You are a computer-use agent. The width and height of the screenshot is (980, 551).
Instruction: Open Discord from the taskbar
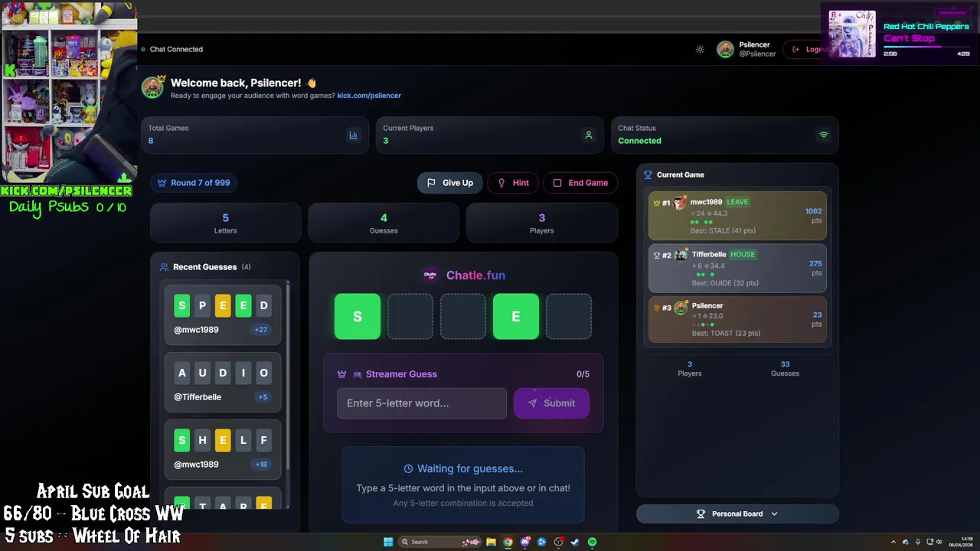pos(525,542)
